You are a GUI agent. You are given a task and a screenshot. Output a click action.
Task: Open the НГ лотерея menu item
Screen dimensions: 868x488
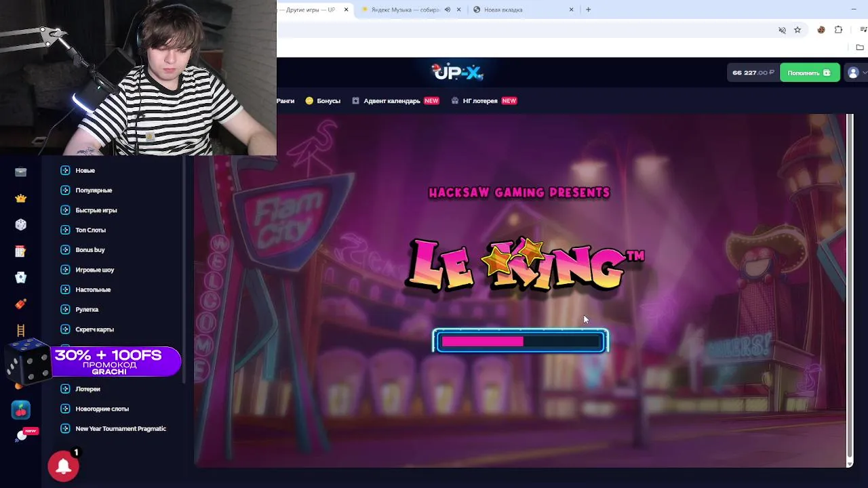point(484,101)
